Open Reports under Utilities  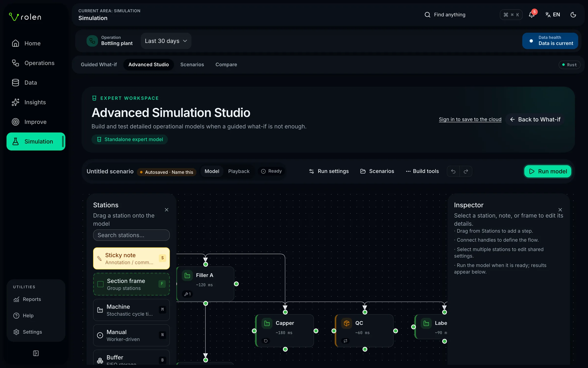36,299
